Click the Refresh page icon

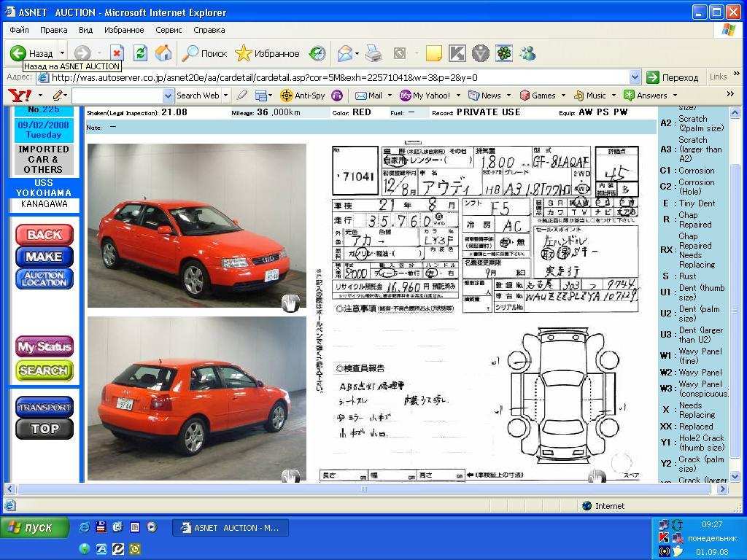(140, 53)
